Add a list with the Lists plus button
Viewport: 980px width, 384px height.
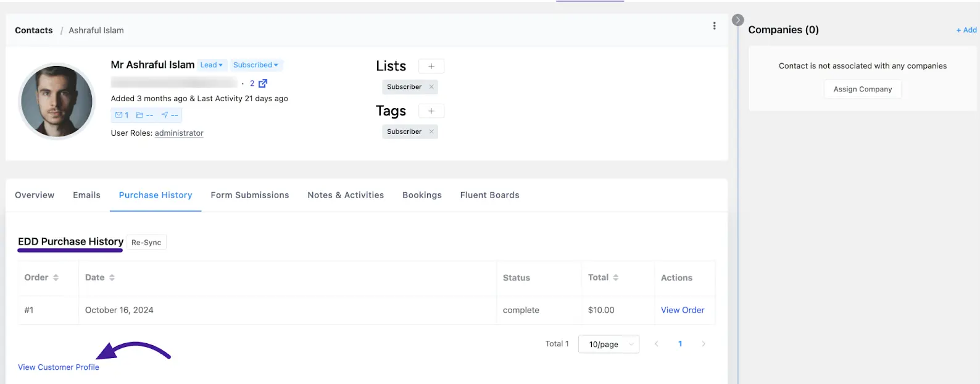[x=431, y=66]
